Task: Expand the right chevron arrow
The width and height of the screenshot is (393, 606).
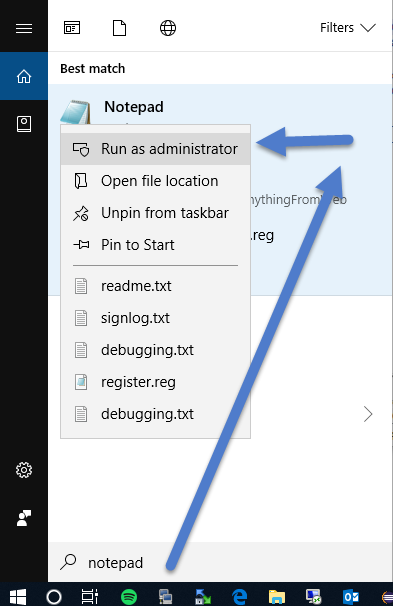Action: coord(368,414)
